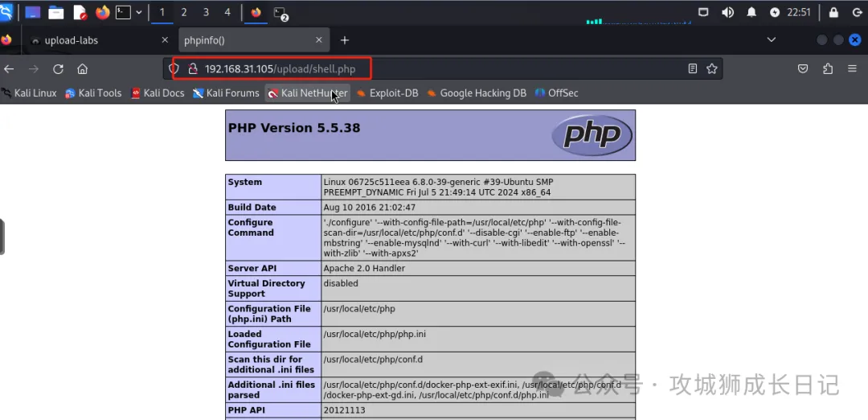Open a new browser tab
Image resolution: width=868 pixels, height=420 pixels.
click(x=345, y=40)
